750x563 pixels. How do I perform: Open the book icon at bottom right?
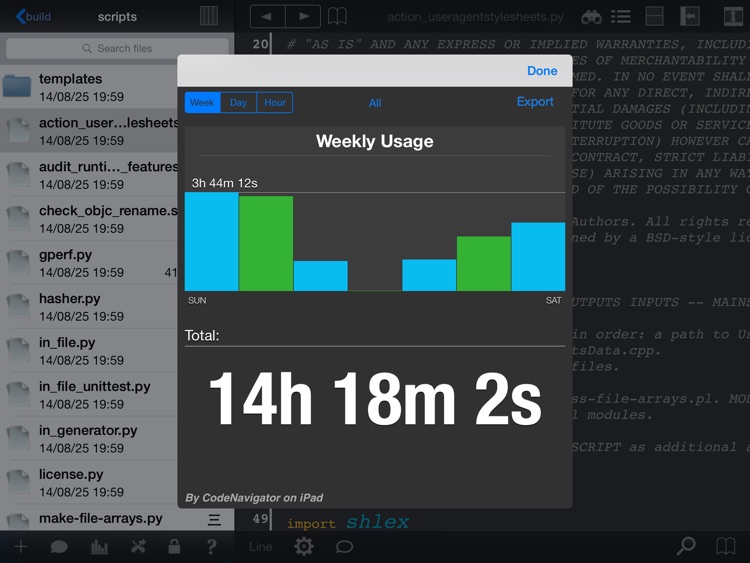point(726,546)
